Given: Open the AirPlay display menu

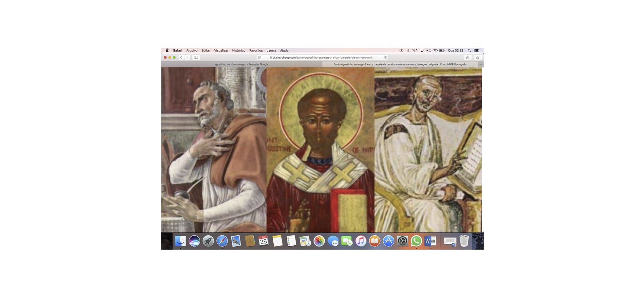Looking at the screenshot, I should point(422,50).
